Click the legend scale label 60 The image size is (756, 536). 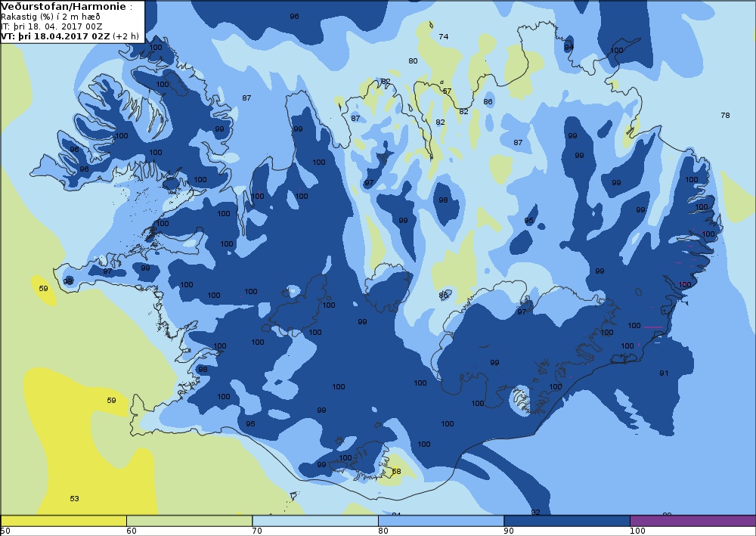(131, 531)
